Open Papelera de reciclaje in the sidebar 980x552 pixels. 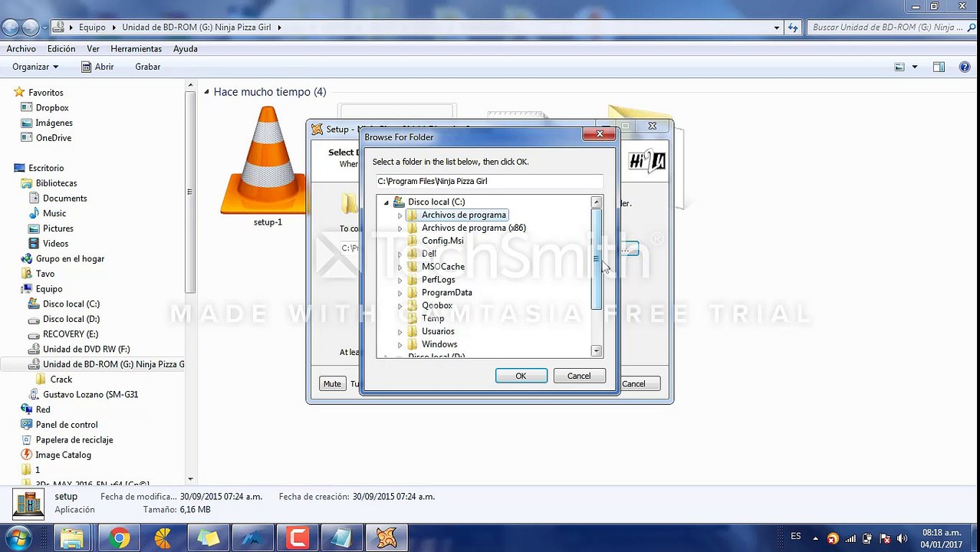(74, 440)
